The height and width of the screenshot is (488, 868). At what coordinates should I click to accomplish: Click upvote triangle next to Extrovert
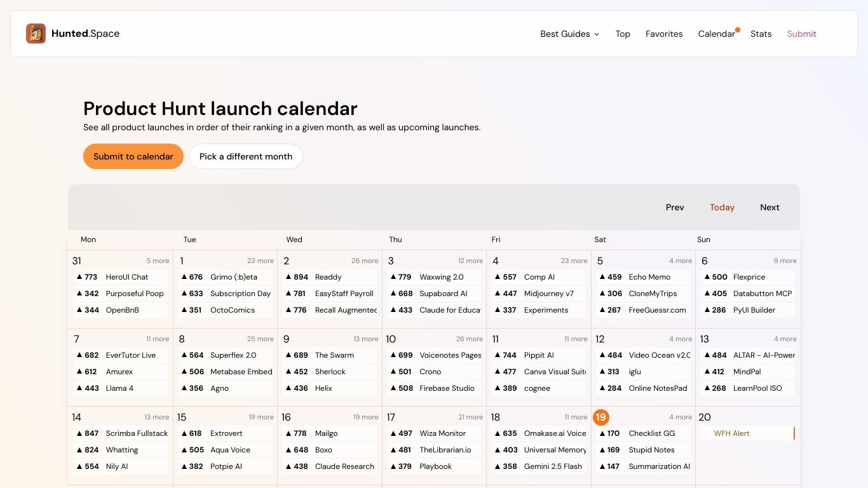[x=184, y=433]
